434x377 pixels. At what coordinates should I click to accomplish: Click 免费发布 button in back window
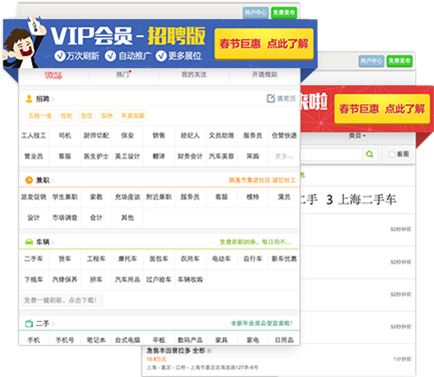399,61
